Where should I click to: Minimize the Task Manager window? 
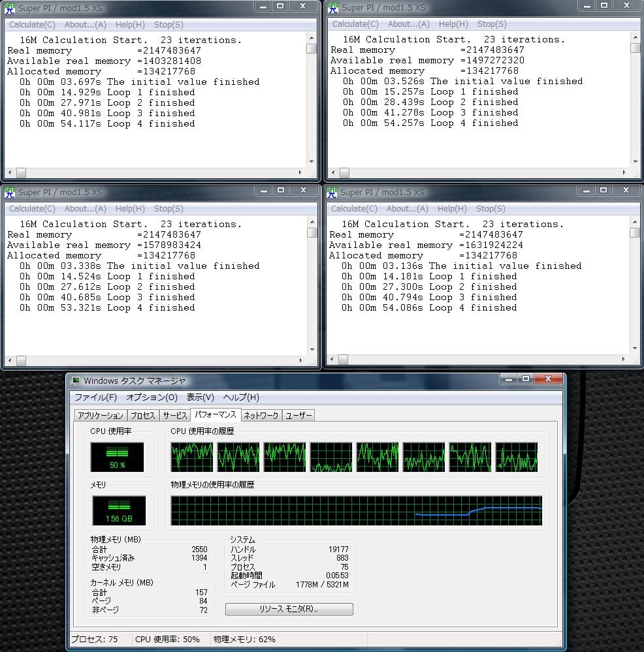click(x=508, y=379)
